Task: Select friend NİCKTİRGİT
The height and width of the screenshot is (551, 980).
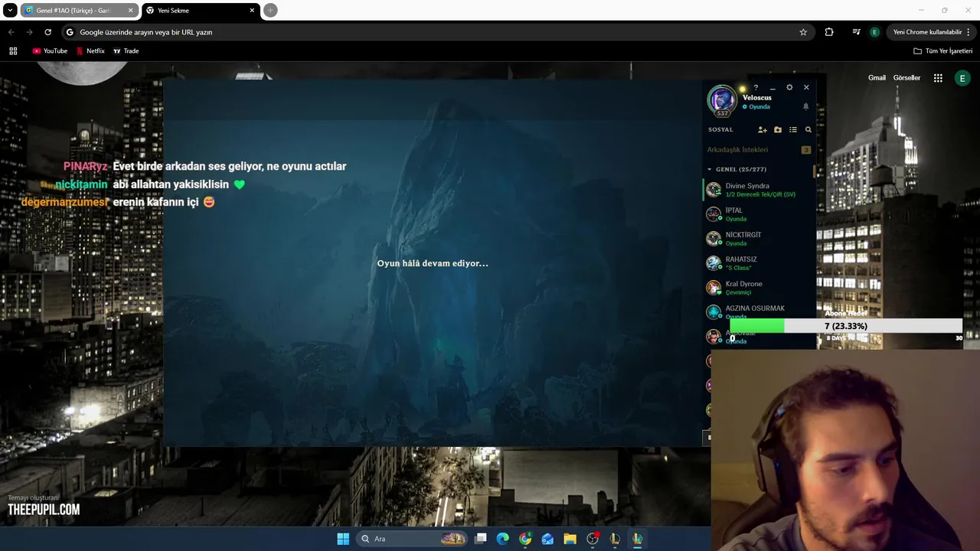Action: (x=759, y=239)
